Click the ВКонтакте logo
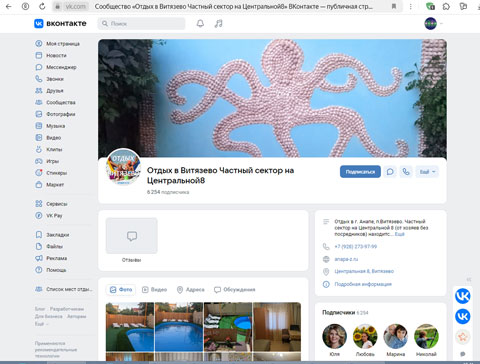Image resolution: width=480 pixels, height=364 pixels. coord(60,23)
